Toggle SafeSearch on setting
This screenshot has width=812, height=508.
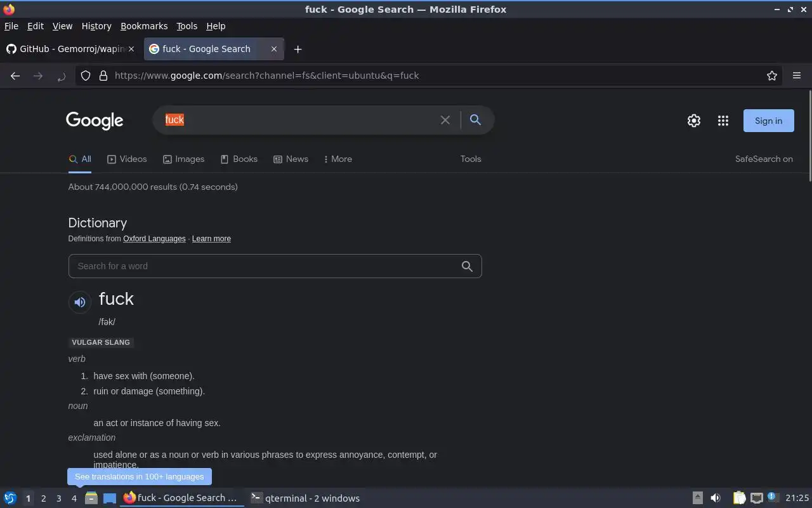(x=764, y=159)
